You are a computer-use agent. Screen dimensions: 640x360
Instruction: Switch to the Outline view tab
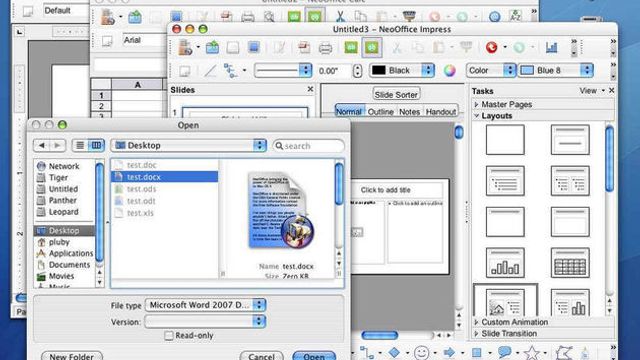pos(380,111)
